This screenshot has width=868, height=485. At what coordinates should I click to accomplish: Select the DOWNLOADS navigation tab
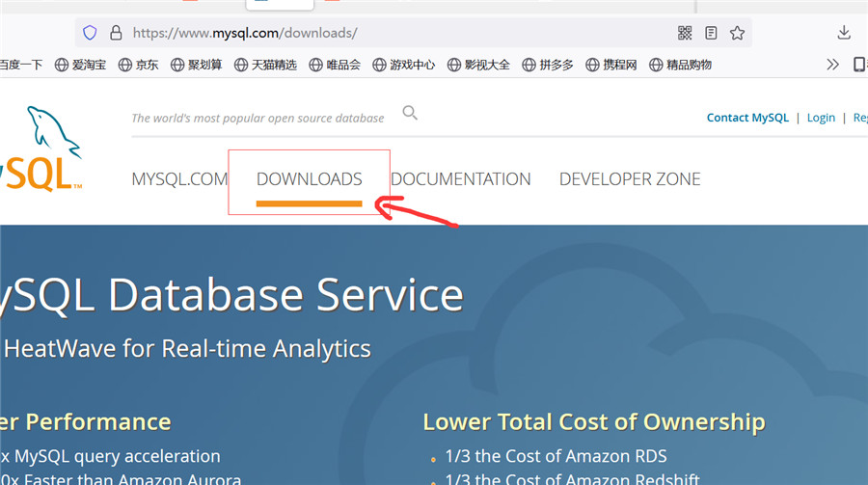click(x=309, y=178)
